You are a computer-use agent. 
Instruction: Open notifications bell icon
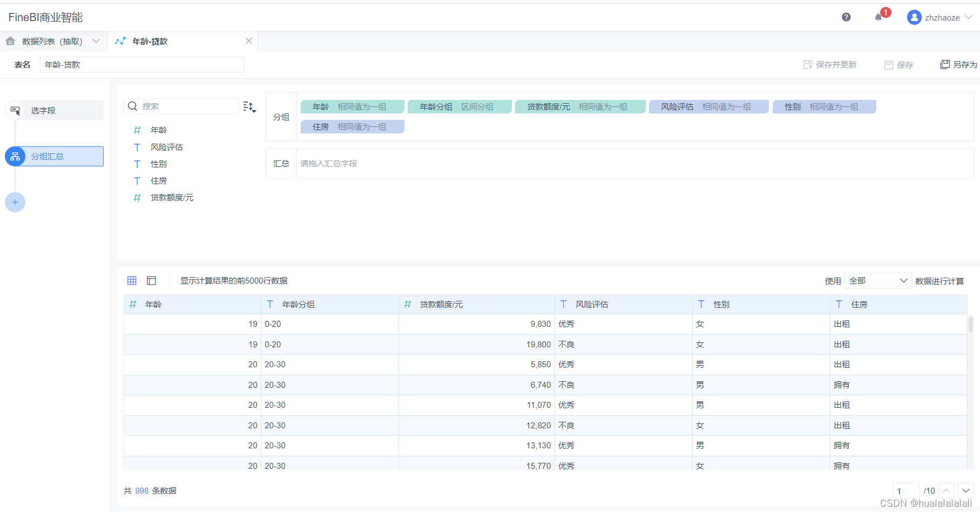coord(878,17)
